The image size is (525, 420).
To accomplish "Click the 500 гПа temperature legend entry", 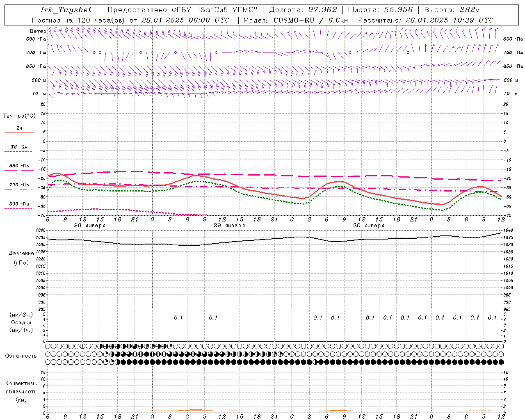I will click(x=19, y=205).
